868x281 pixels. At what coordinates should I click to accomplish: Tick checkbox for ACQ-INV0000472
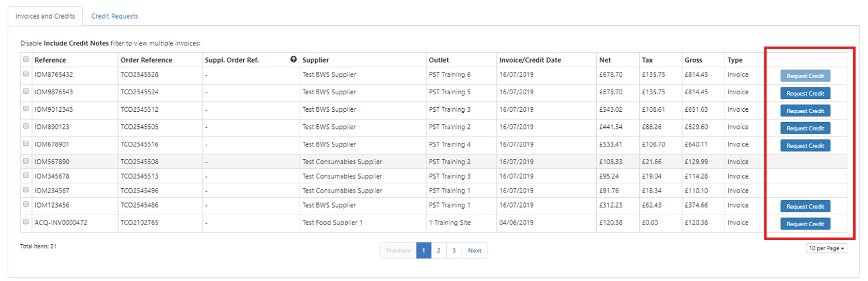point(26,222)
